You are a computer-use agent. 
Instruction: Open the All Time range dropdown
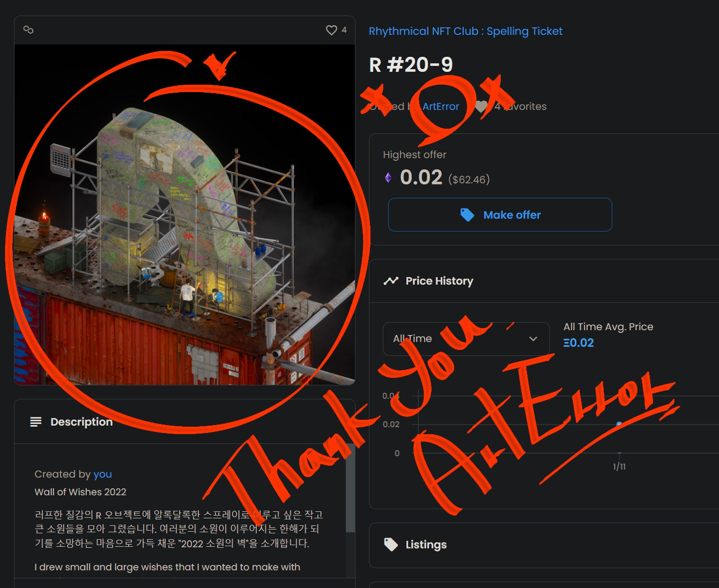click(466, 339)
